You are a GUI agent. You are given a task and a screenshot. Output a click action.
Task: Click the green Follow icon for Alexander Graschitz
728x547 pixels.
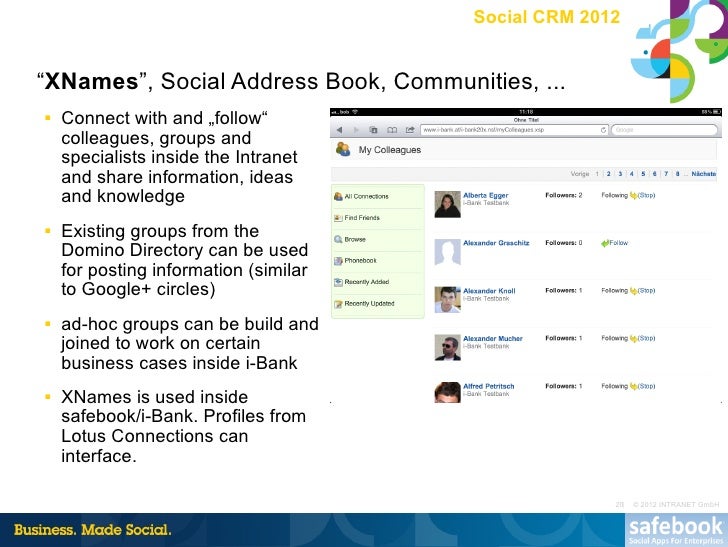point(604,243)
